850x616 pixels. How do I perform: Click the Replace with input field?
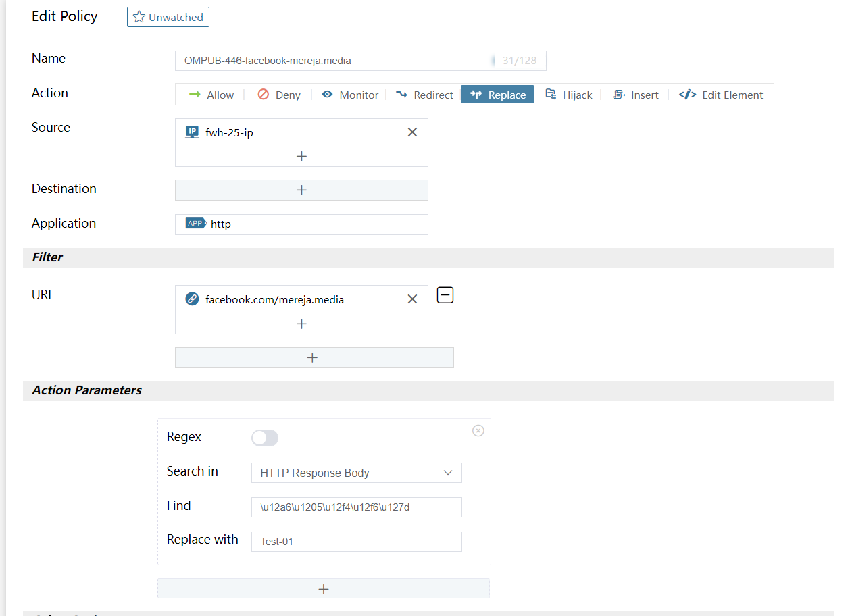point(356,542)
